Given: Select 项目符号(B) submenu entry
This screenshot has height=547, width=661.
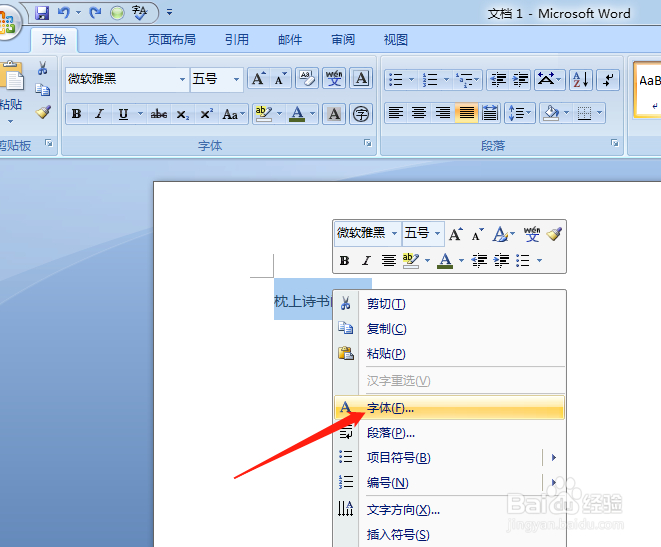Looking at the screenshot, I should pos(449,458).
